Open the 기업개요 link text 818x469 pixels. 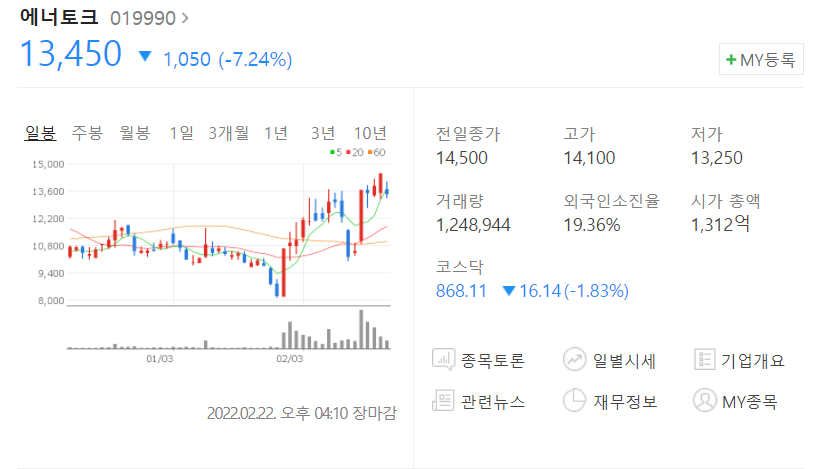[x=753, y=360]
